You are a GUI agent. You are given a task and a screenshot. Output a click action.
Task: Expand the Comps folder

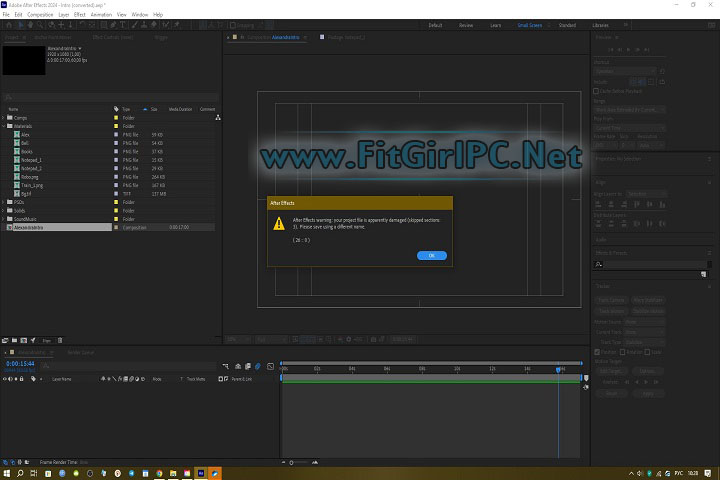tap(4, 118)
